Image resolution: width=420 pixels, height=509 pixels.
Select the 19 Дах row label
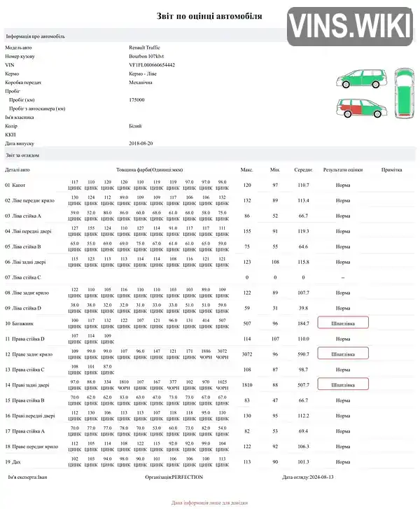tap(13, 461)
